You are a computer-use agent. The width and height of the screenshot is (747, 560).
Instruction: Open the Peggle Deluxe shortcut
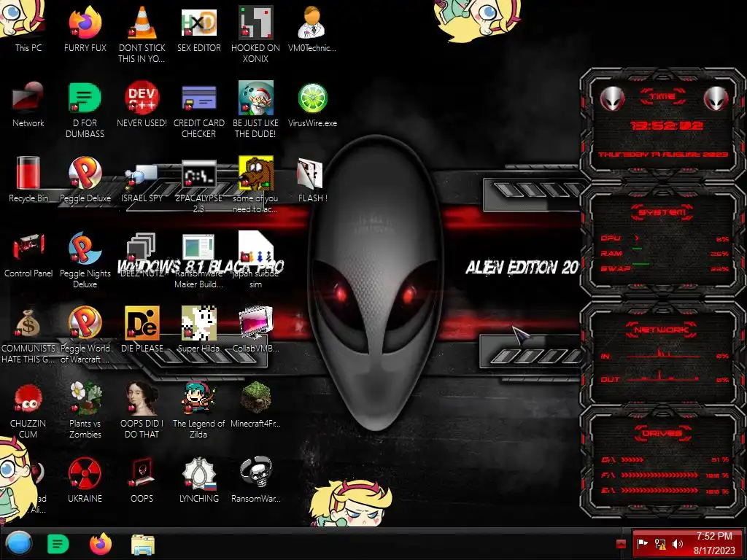85,179
